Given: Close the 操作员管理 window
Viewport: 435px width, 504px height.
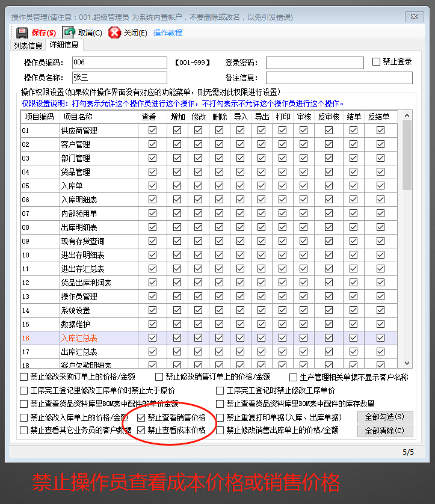Looking at the screenshot, I should tap(415, 16).
